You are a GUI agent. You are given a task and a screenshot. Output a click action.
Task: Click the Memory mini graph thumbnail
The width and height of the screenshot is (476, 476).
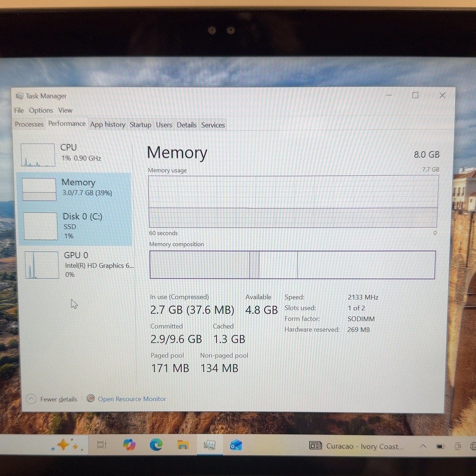39,189
